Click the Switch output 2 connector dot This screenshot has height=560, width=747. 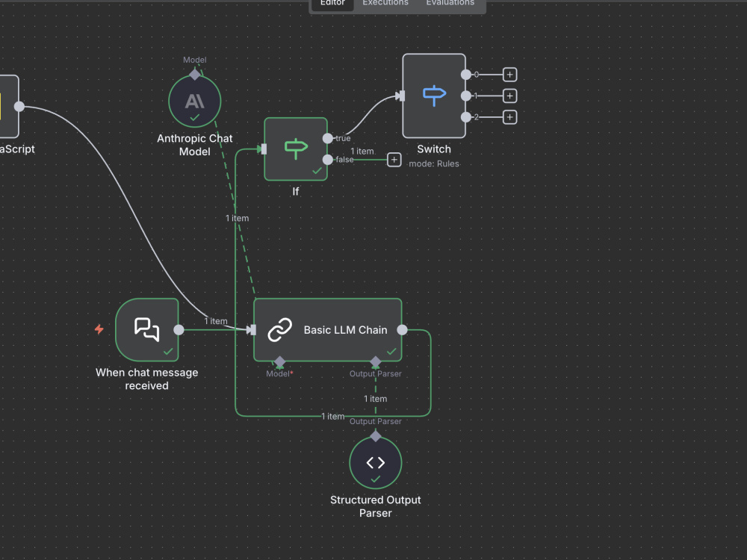click(466, 117)
